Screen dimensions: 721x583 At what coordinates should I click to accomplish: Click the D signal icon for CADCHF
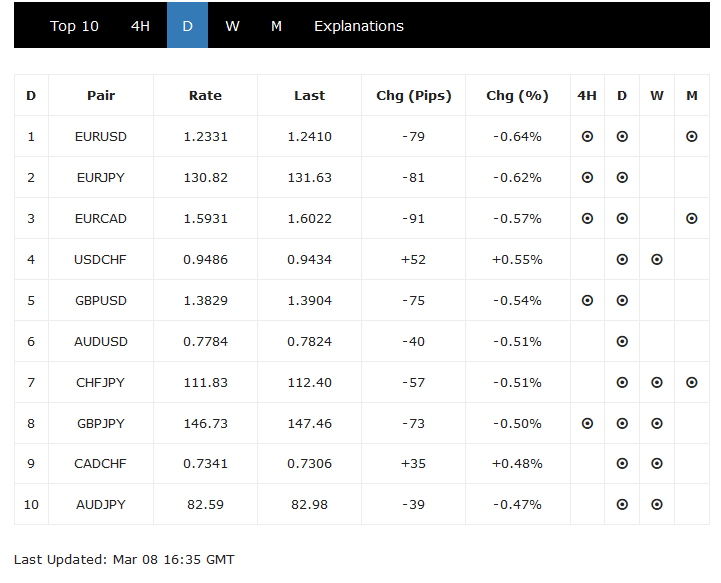point(622,464)
